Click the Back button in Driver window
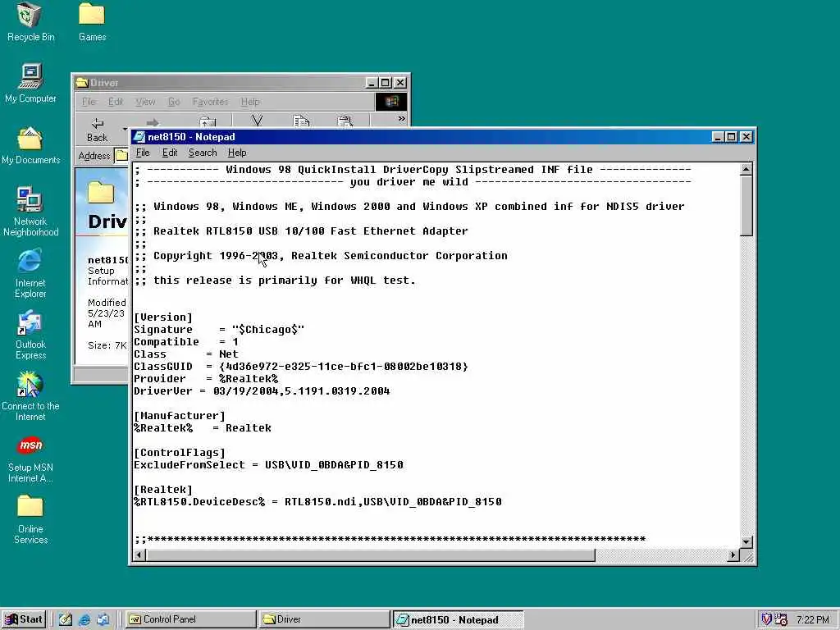 tap(97, 130)
